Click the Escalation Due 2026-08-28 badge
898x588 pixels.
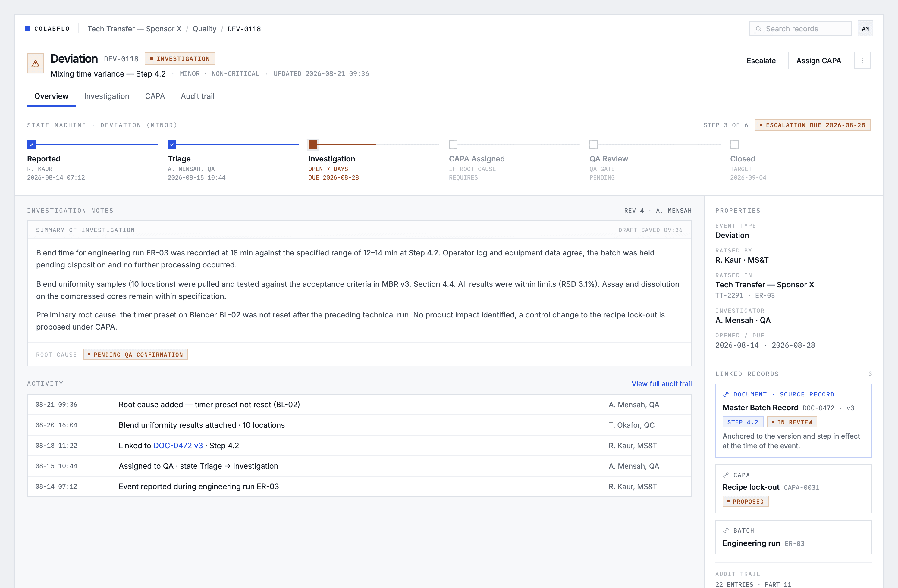coord(812,125)
